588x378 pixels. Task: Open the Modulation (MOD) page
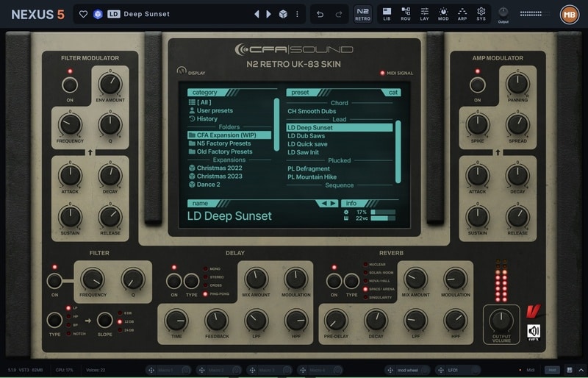tap(444, 14)
